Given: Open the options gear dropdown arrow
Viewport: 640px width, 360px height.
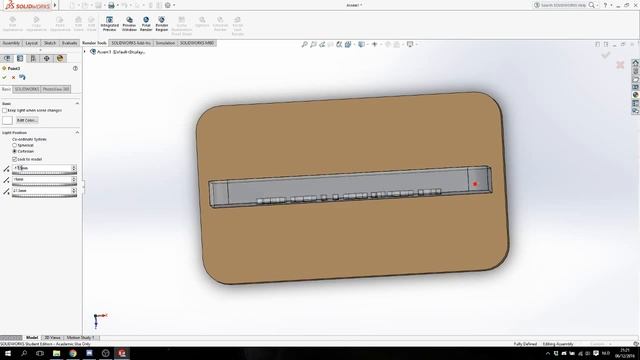Looking at the screenshot, I should tap(174, 5).
